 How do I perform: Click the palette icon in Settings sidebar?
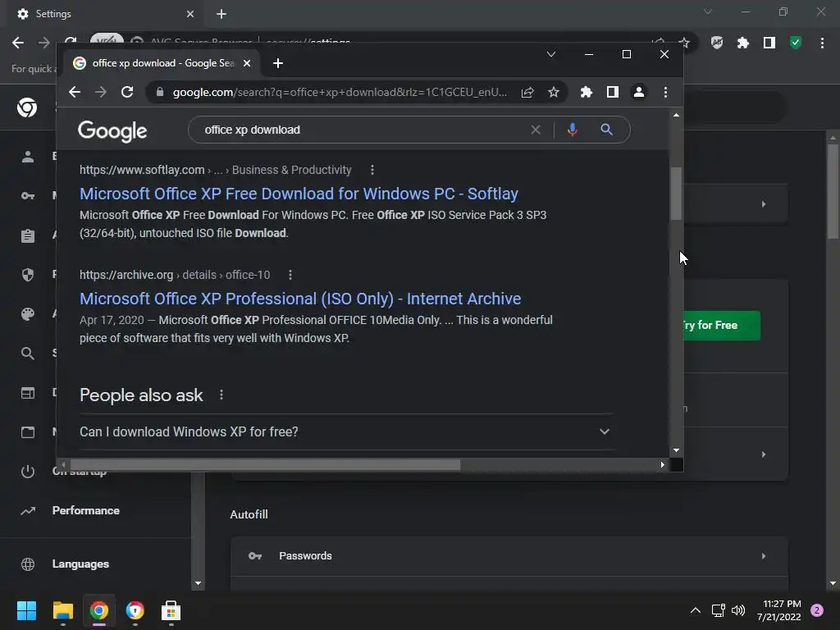pyautogui.click(x=28, y=314)
